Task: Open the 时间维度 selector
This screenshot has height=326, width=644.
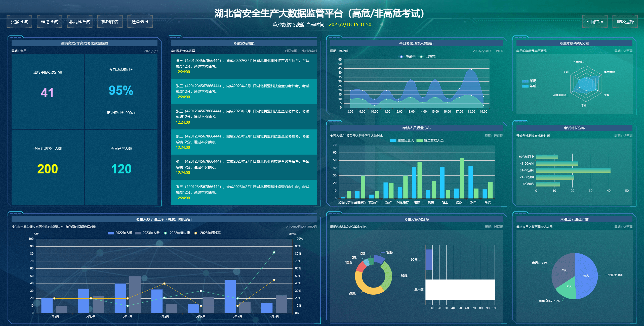Action: coord(595,22)
